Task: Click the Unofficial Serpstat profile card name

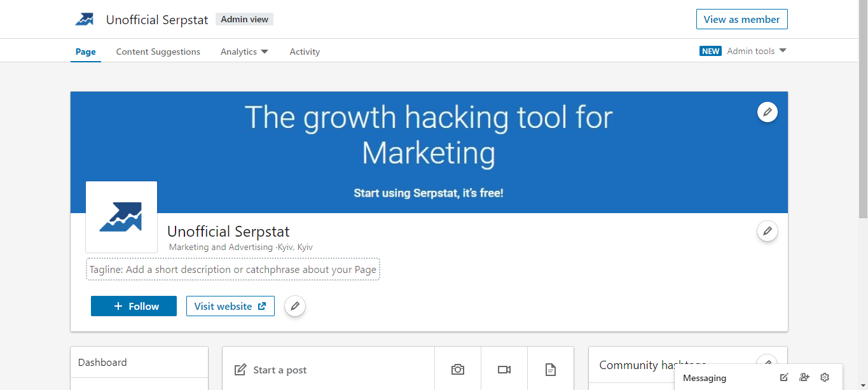Action: [x=228, y=231]
